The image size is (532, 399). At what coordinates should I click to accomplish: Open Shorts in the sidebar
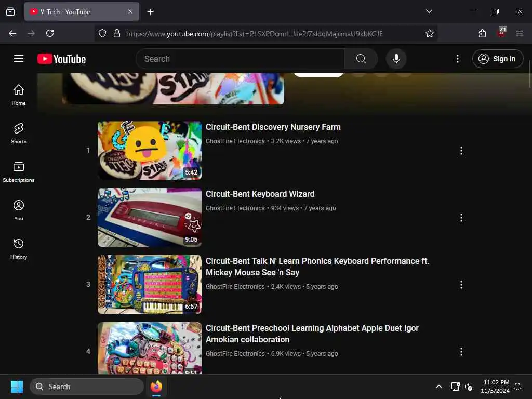click(19, 134)
